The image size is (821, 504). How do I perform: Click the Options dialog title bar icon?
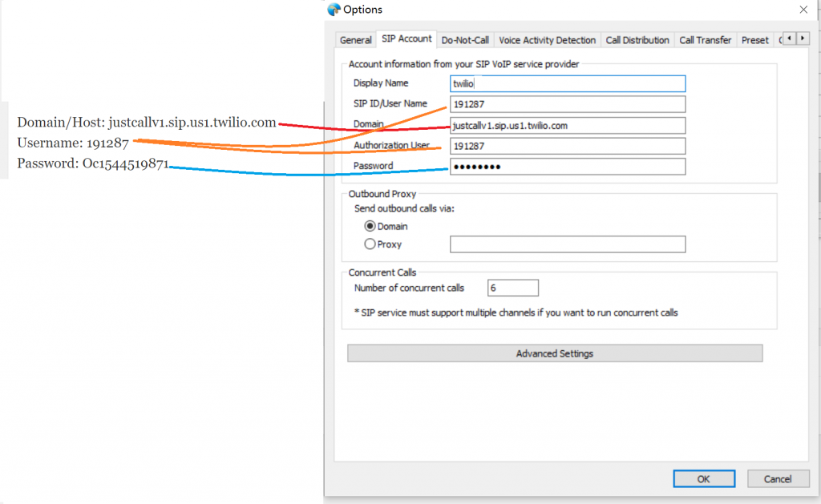point(334,10)
